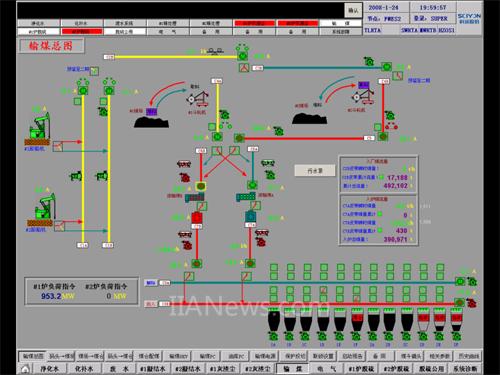Select the first black coal bunker silo
The height and width of the screenshot is (375, 500).
pos(274,321)
